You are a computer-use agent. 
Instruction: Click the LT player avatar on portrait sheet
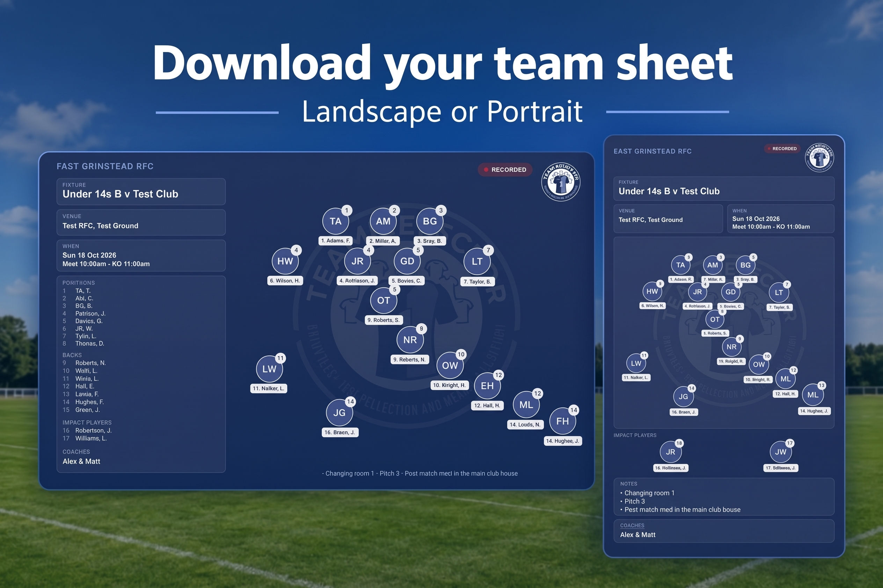[x=779, y=293]
